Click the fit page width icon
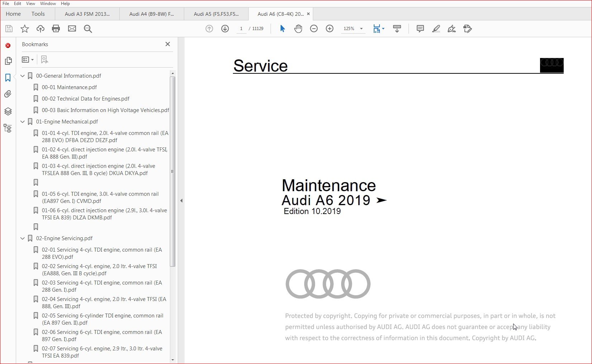The height and width of the screenshot is (364, 592). click(x=377, y=29)
